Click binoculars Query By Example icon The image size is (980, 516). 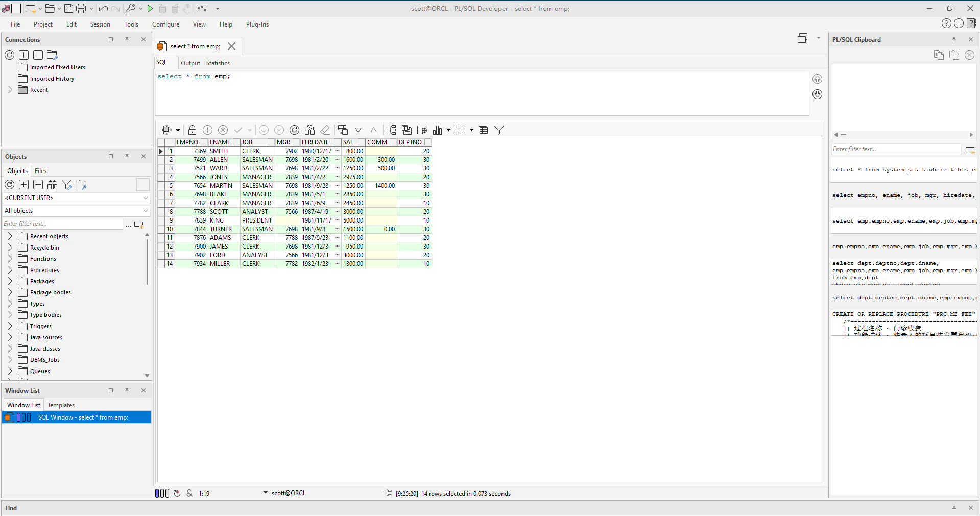(x=310, y=130)
